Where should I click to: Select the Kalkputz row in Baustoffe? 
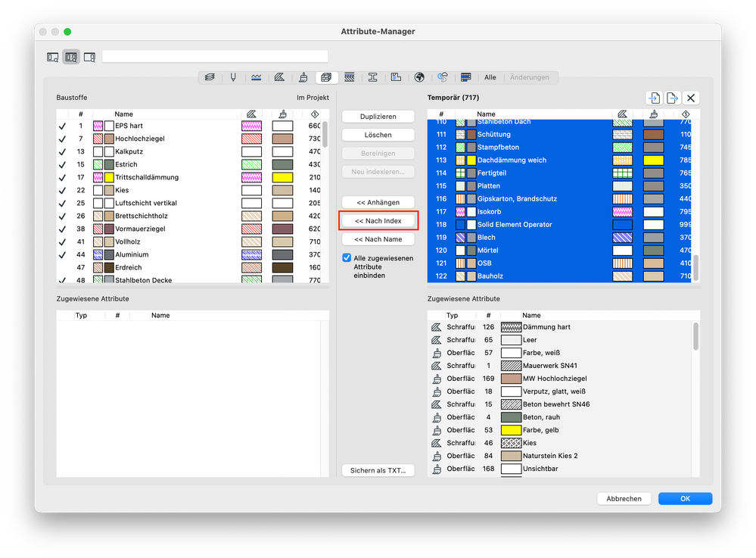[x=188, y=151]
